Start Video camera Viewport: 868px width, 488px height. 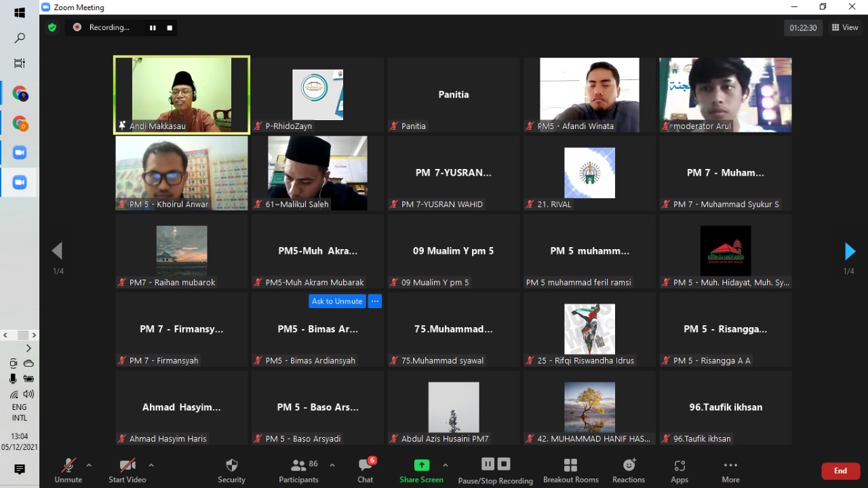coord(127,470)
